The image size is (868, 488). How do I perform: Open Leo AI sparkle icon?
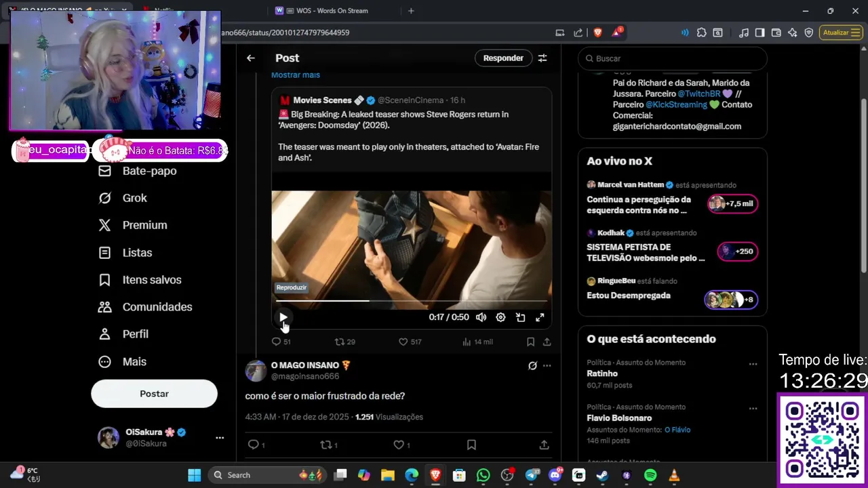[x=792, y=33]
